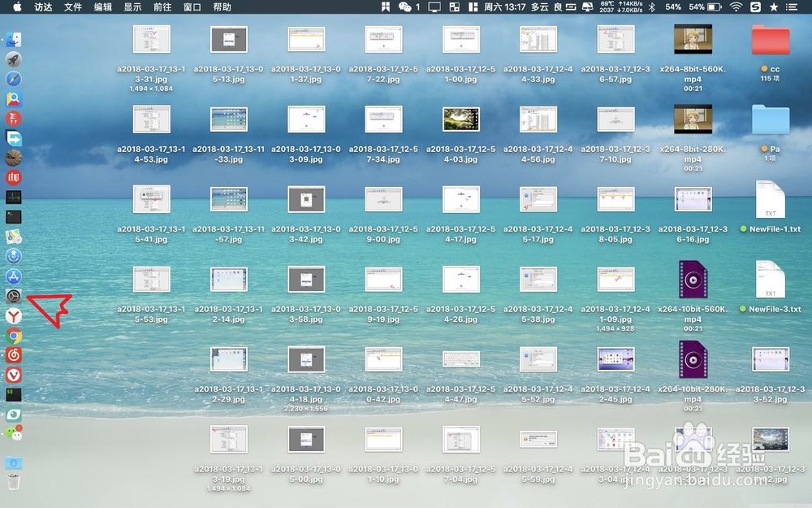Select a2018-03-17_12-45-59.jpg thumbnail
Screen dimensions: 812x508
pos(538,439)
